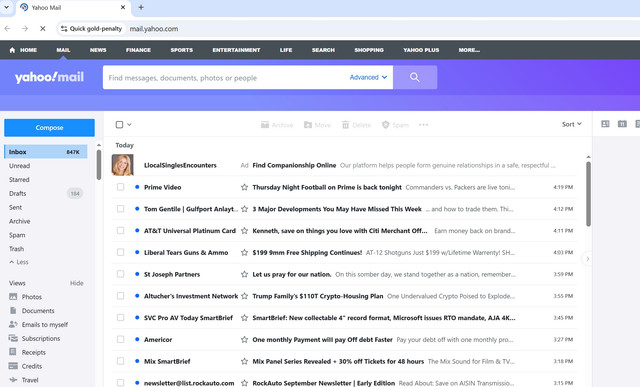This screenshot has height=387, width=640.
Task: Click the message list scrollbar
Action: (x=588, y=194)
